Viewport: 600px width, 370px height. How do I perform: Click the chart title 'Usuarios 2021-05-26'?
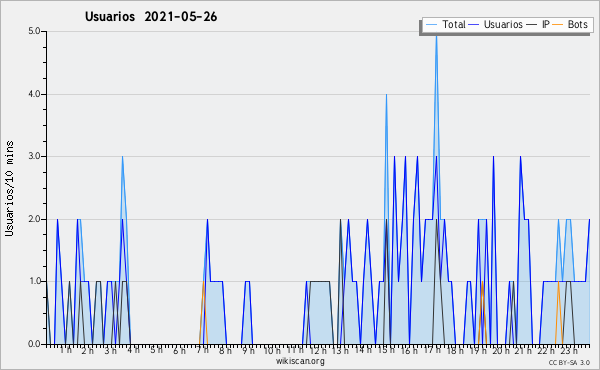[151, 17]
